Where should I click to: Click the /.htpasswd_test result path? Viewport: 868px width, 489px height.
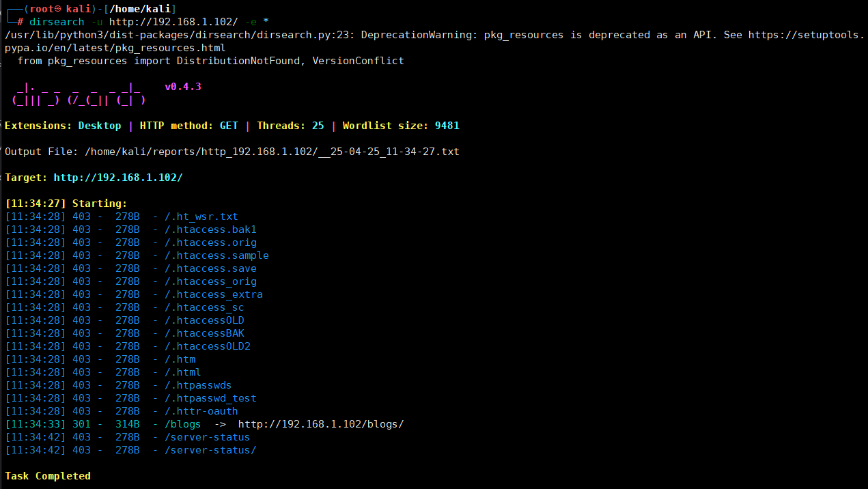point(210,398)
